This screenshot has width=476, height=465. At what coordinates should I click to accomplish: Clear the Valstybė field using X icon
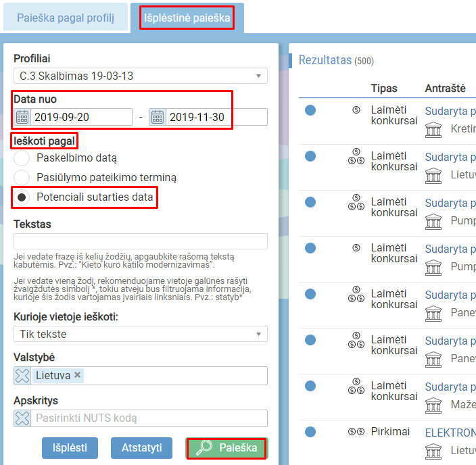[23, 376]
